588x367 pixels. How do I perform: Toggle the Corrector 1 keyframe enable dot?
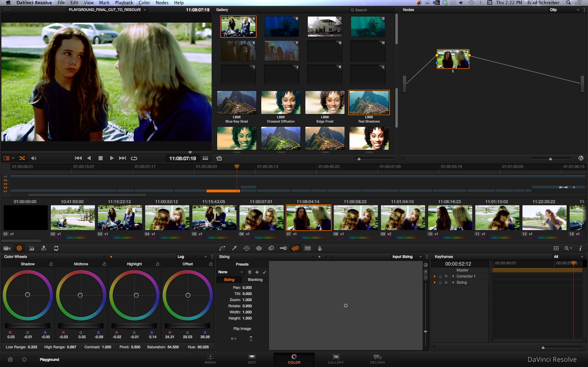434,276
